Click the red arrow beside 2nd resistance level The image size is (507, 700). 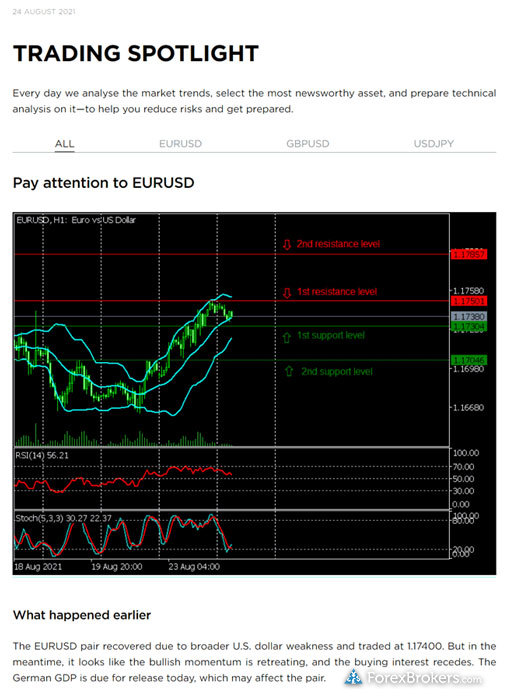coord(287,244)
